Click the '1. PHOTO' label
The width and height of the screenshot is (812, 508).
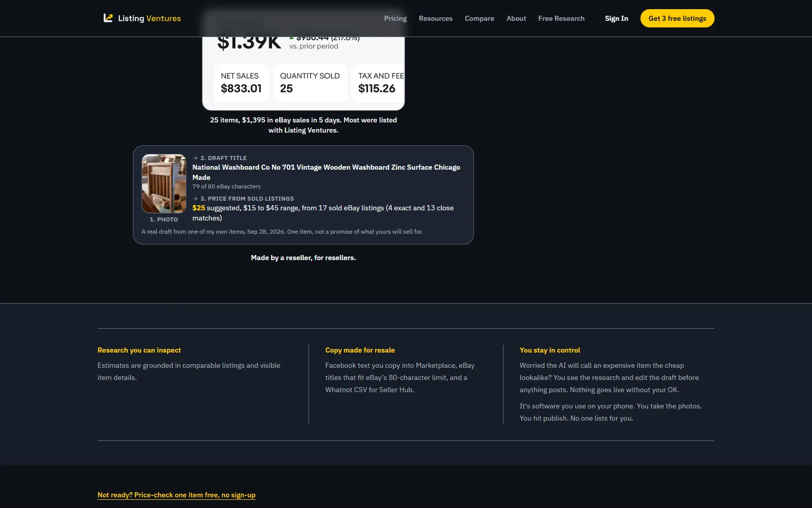tap(164, 219)
